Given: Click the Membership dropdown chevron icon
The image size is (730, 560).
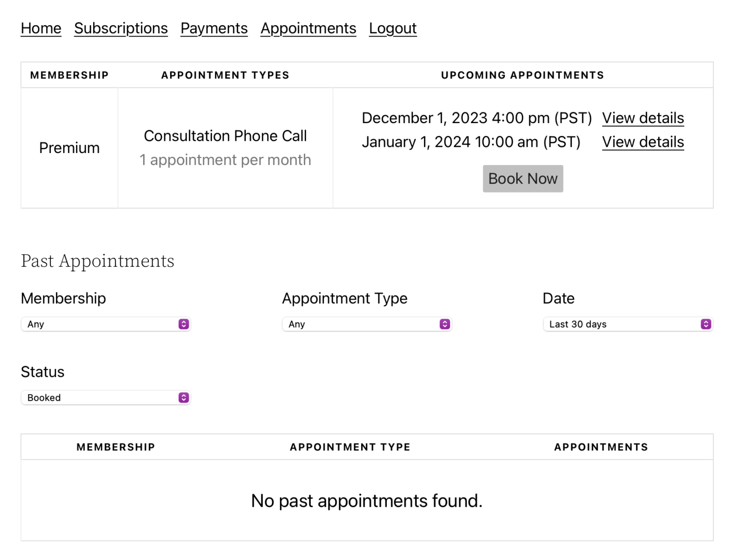Looking at the screenshot, I should pos(183,324).
